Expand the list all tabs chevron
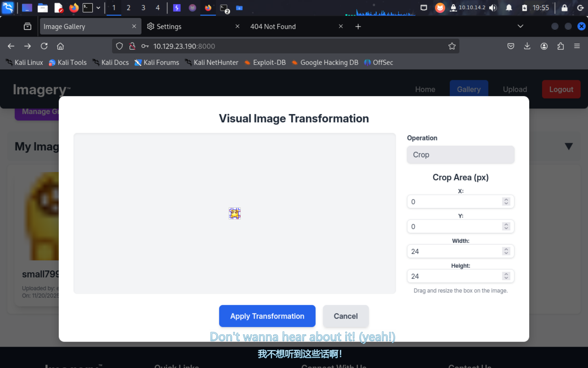588x368 pixels. click(520, 26)
